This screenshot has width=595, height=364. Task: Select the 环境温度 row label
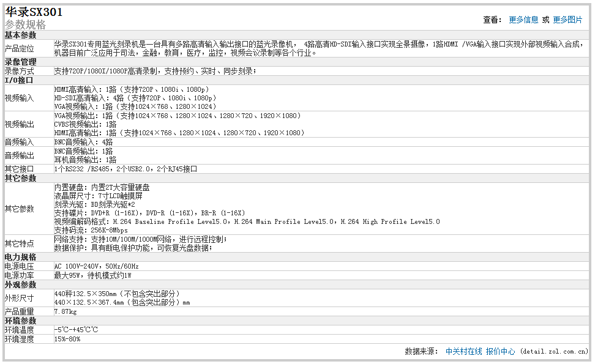click(x=20, y=330)
